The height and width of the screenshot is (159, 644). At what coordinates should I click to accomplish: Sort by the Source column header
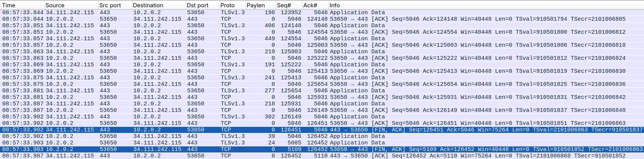point(71,5)
